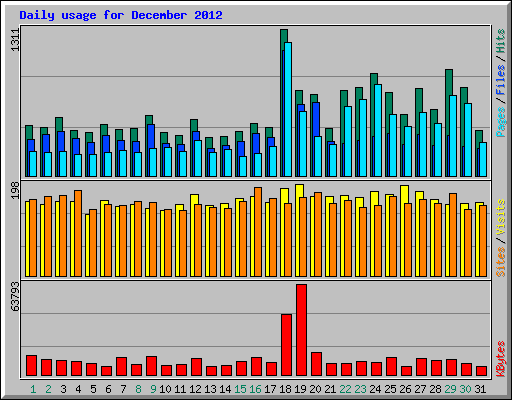Click day 31 label on the x-axis
This screenshot has height=400, width=512.
(x=480, y=389)
